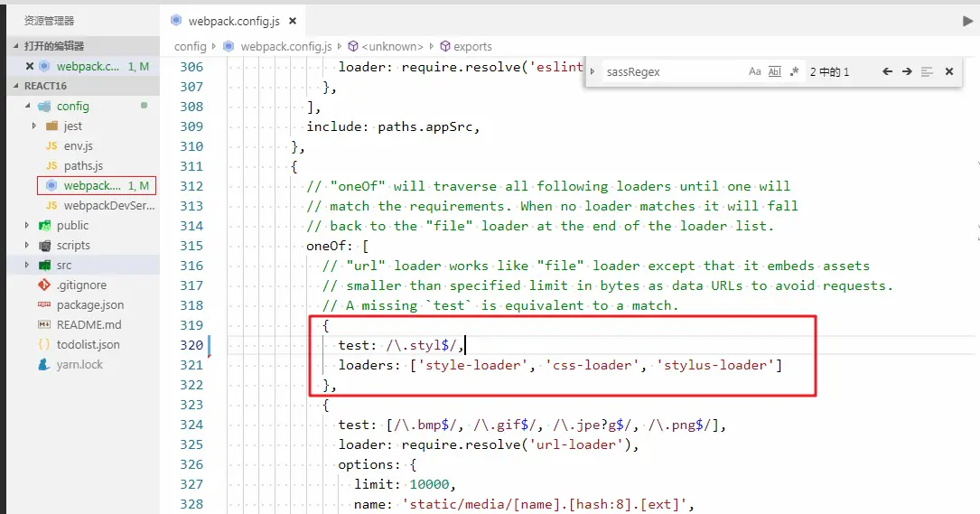Screen dimensions: 980x514
Task: Click line number 315 in gutter
Action: pyautogui.click(x=191, y=246)
